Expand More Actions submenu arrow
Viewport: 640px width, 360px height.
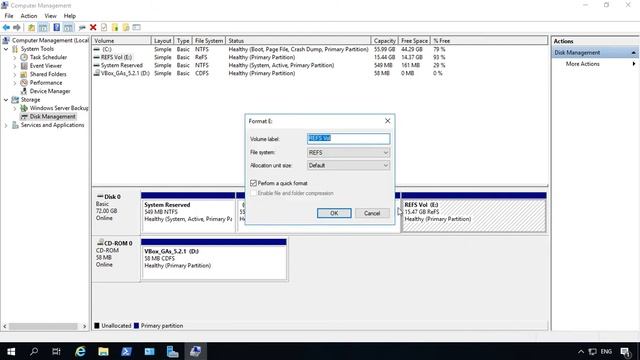633,64
